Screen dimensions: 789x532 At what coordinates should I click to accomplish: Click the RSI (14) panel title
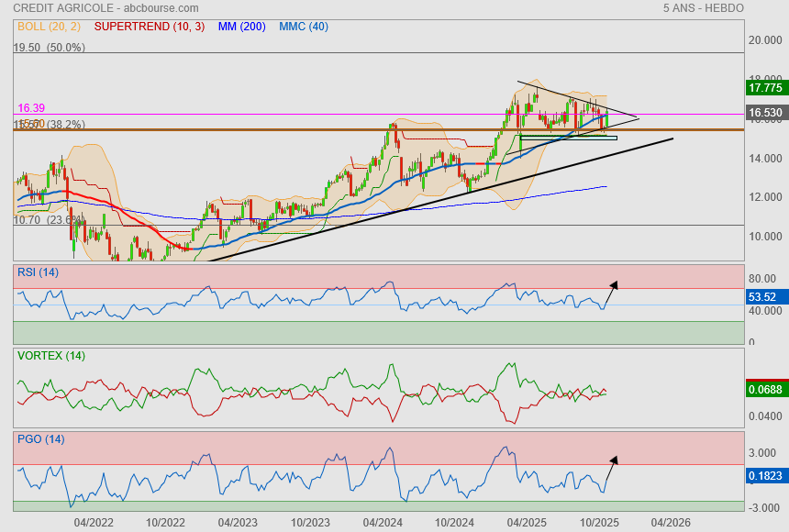38,272
